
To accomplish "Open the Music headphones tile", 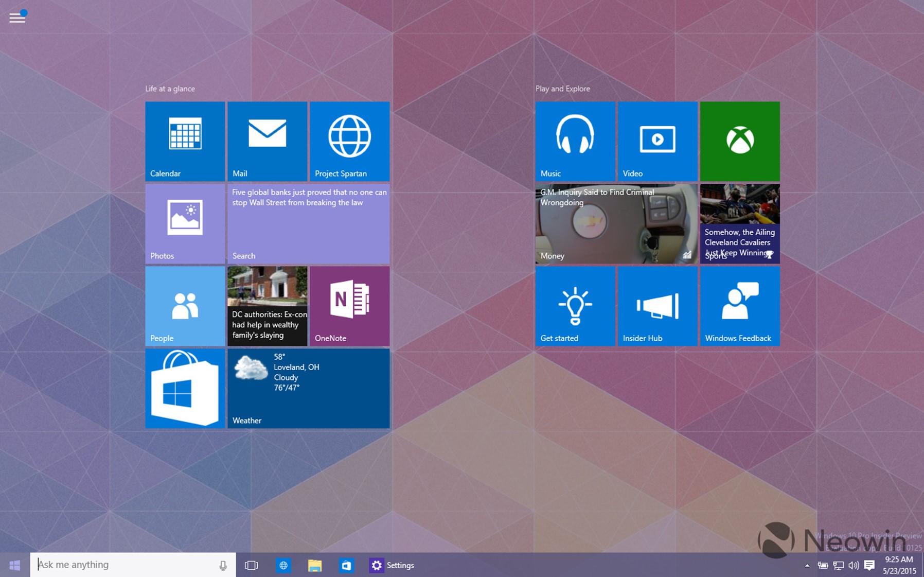I will (x=575, y=141).
